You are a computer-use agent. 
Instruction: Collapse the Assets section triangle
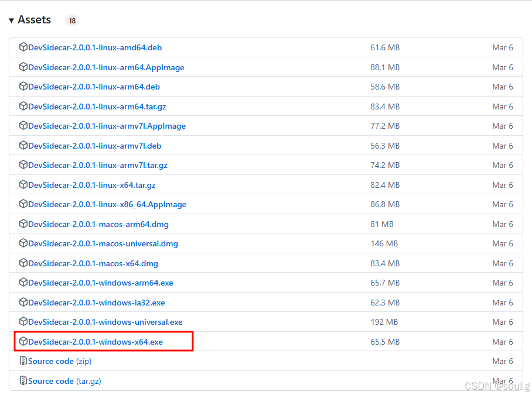[11, 20]
